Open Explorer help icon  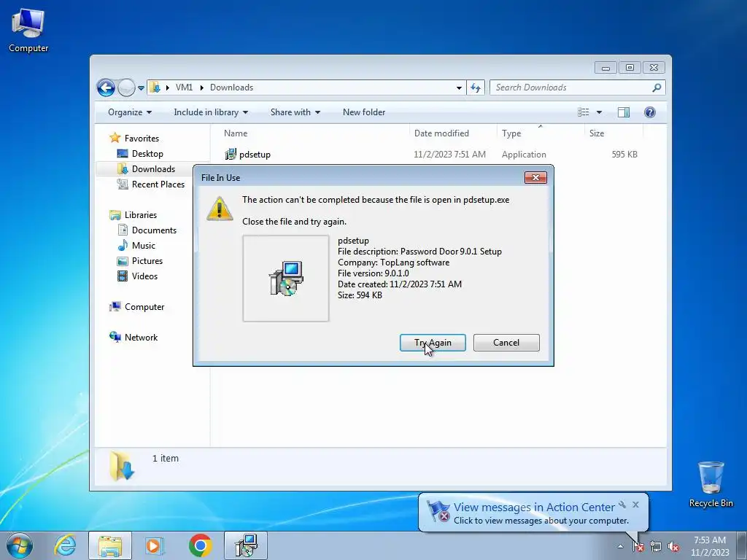point(650,112)
